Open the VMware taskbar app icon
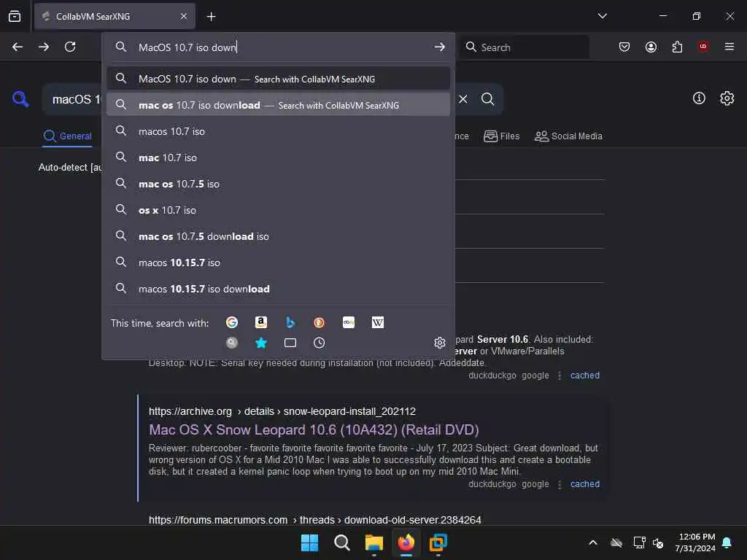The height and width of the screenshot is (560, 747). (x=438, y=542)
